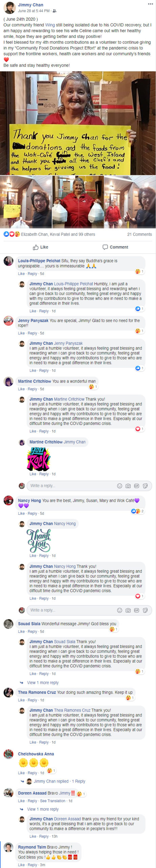Like Louis-Philippe Pelchat's comment
Viewport: 156px width, 868px height.
22,273
